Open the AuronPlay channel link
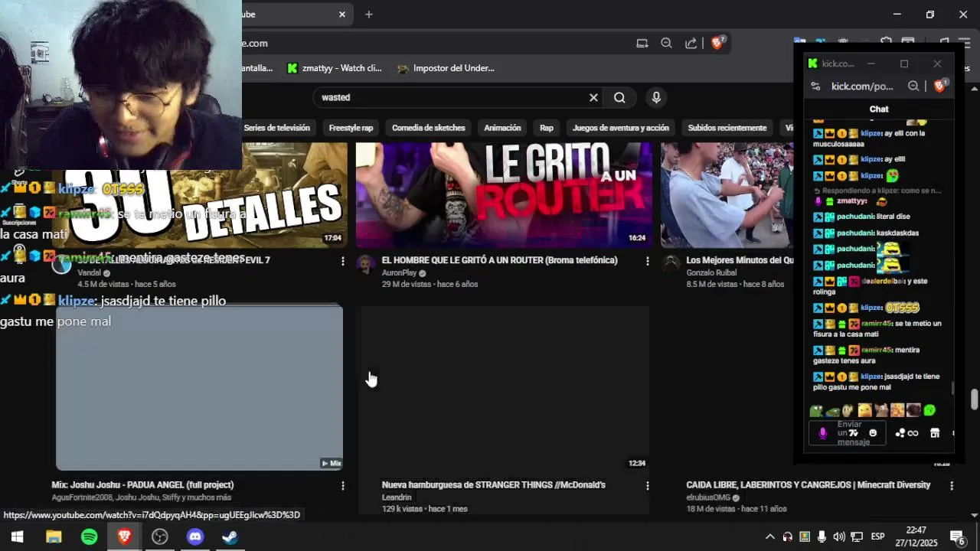Viewport: 980px width, 551px height. [399, 272]
